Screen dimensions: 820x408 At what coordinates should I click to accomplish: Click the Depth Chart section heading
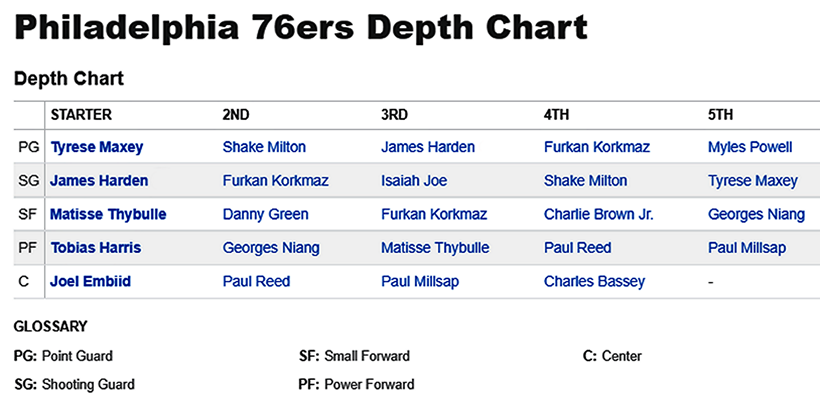click(x=68, y=78)
